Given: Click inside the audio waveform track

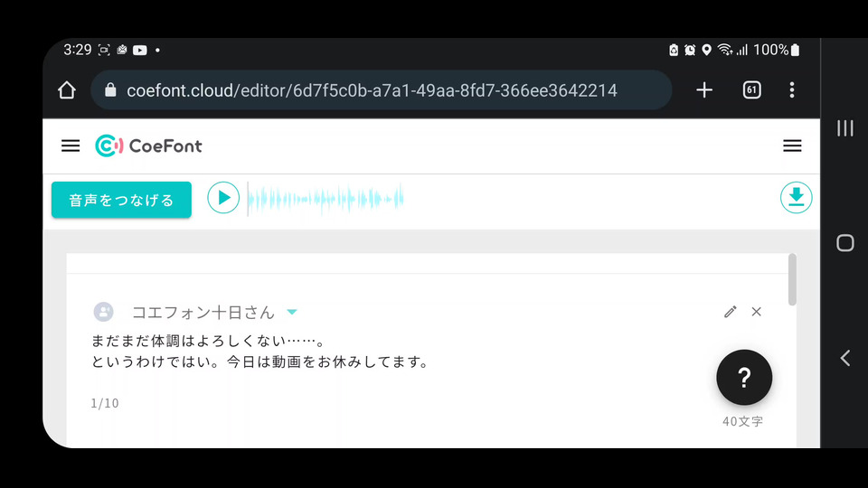Looking at the screenshot, I should [325, 198].
